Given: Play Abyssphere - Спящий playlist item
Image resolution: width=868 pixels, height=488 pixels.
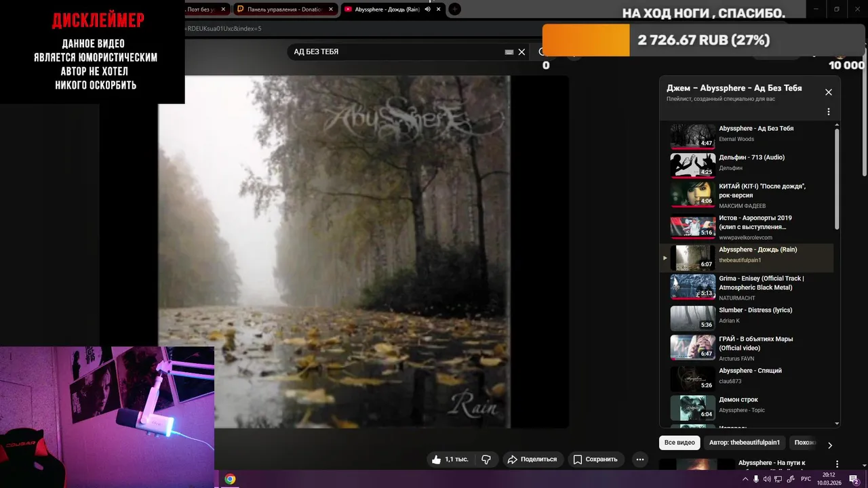Looking at the screenshot, I should coord(746,378).
